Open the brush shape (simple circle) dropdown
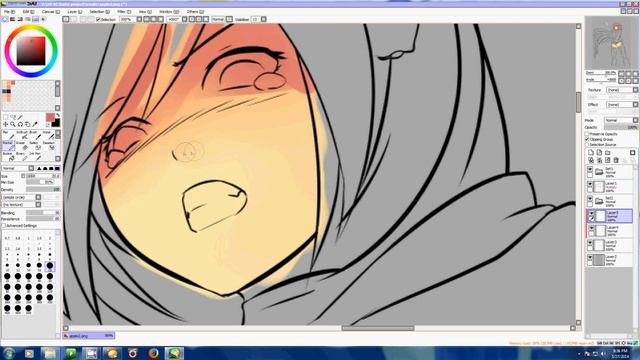640x360 pixels. click(21, 197)
